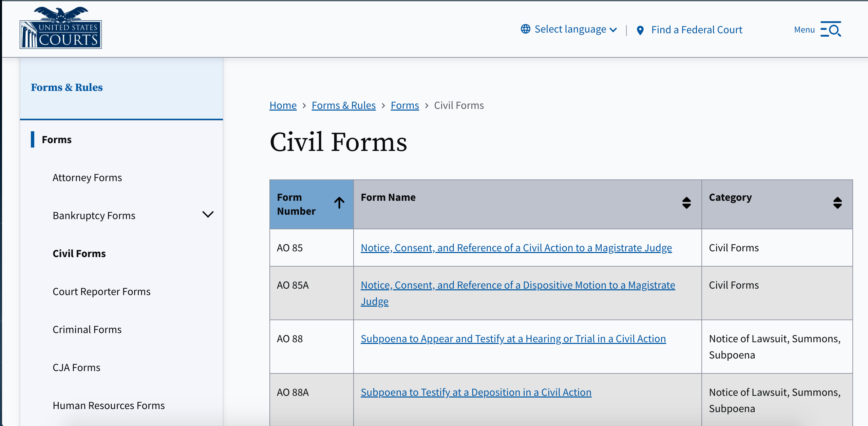
Task: Click Forms & Rules breadcrumb link
Action: tap(343, 105)
